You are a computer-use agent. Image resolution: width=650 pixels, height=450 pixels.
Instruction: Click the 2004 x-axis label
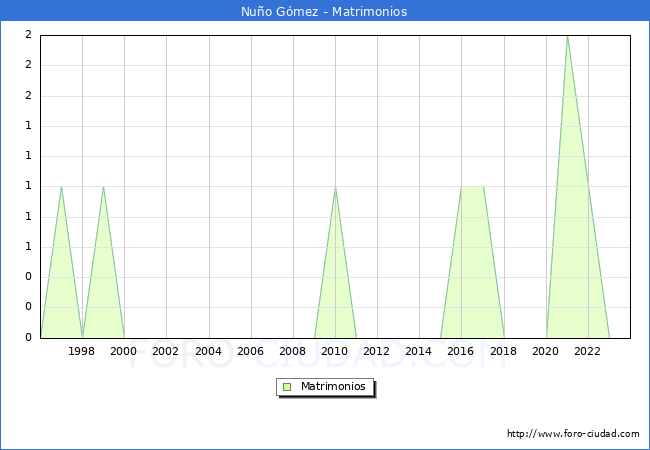pyautogui.click(x=208, y=351)
